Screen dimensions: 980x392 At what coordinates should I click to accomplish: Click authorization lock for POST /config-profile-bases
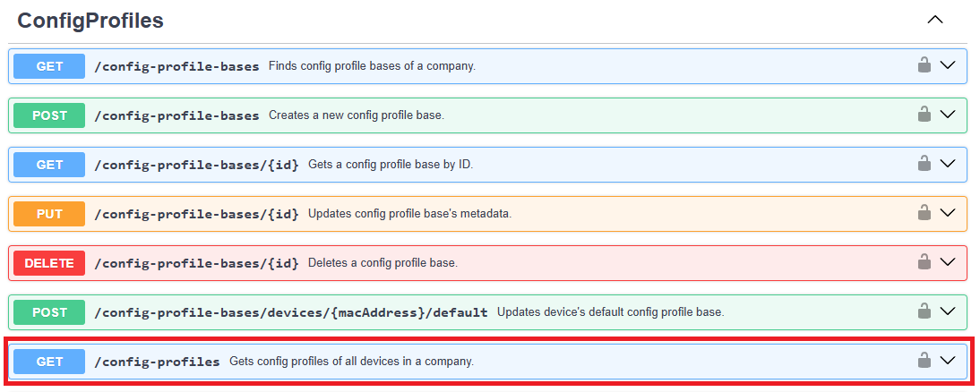point(924,115)
